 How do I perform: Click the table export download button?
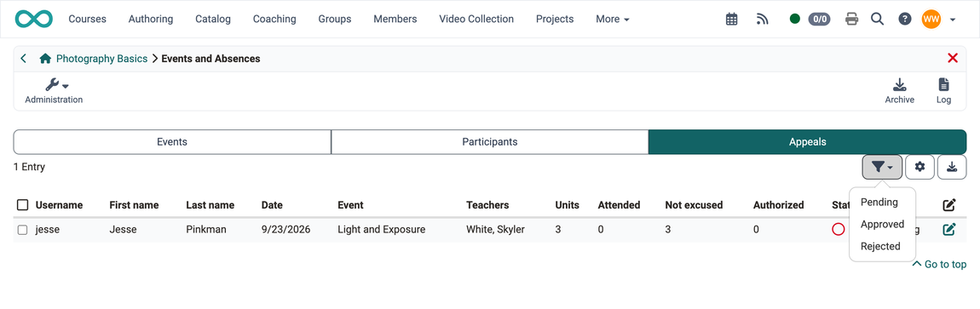point(951,167)
